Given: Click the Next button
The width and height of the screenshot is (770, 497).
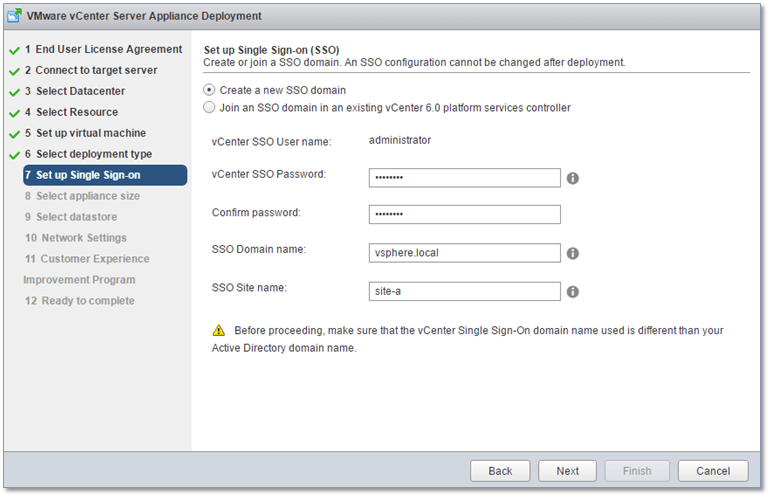Looking at the screenshot, I should [567, 471].
